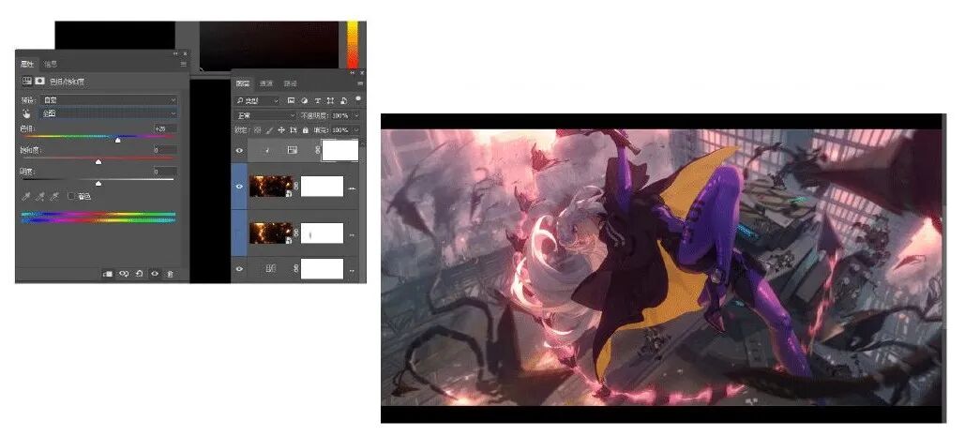980x436 pixels.
Task: Enable the 着色 colorize checkbox
Action: 71,197
